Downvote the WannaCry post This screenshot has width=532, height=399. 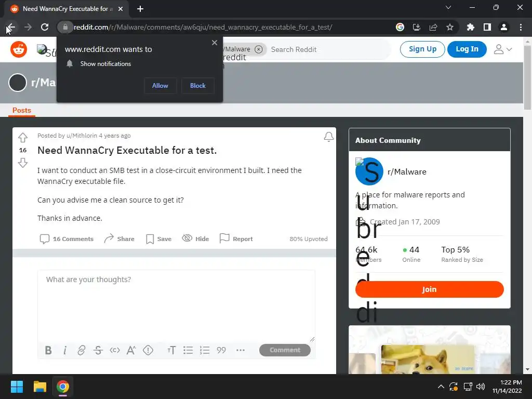(x=23, y=163)
